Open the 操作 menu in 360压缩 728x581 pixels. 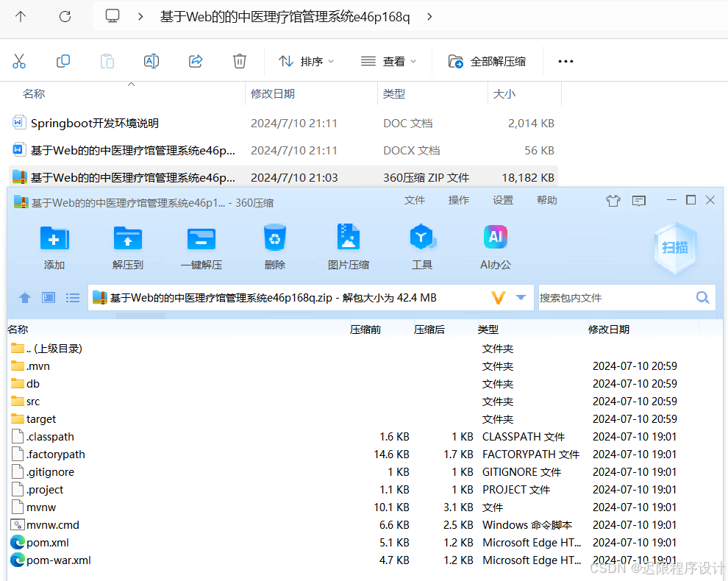pos(459,200)
